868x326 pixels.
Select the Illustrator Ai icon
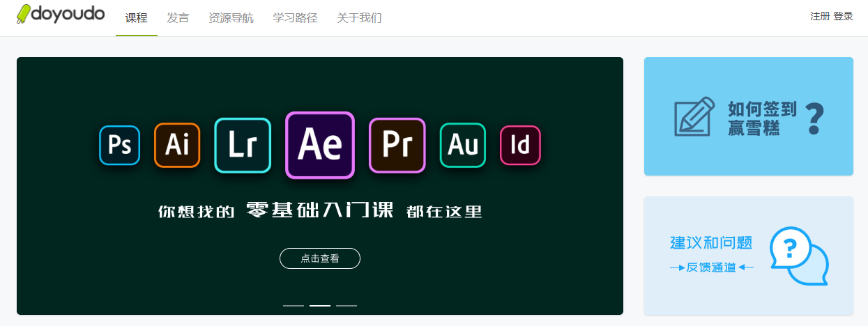point(177,145)
